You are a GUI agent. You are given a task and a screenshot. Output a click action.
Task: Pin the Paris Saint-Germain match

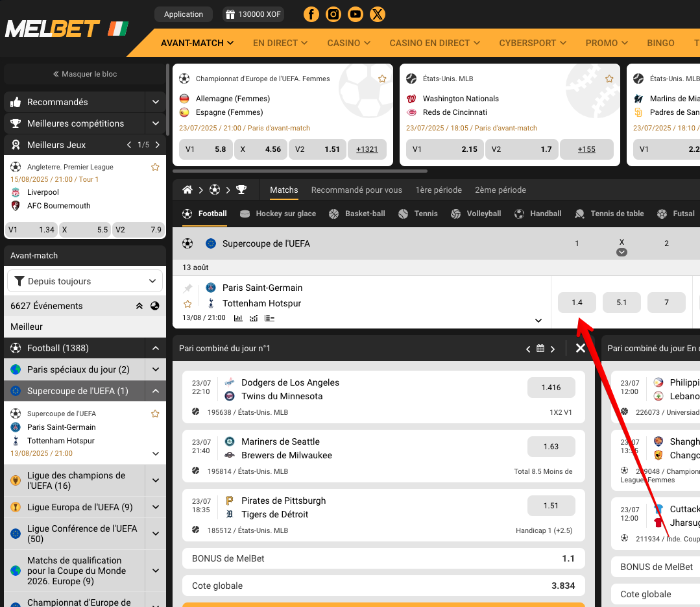point(188,288)
